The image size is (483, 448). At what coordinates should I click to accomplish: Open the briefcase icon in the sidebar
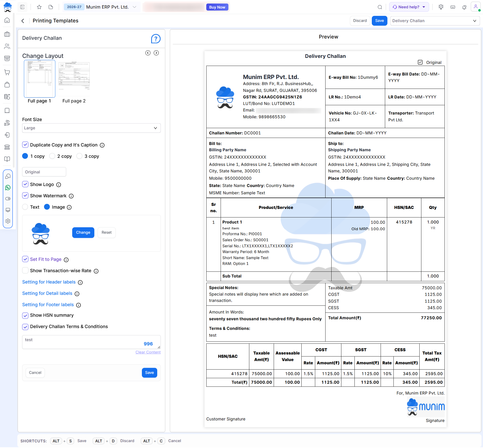[x=7, y=34]
